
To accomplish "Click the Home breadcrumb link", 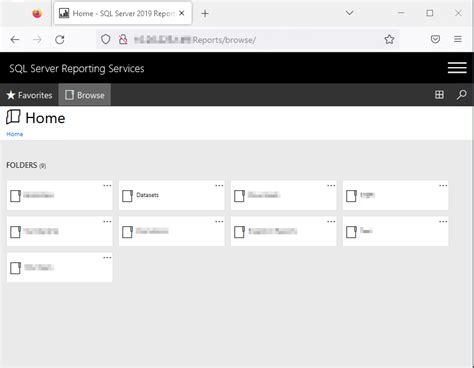I will (x=15, y=134).
